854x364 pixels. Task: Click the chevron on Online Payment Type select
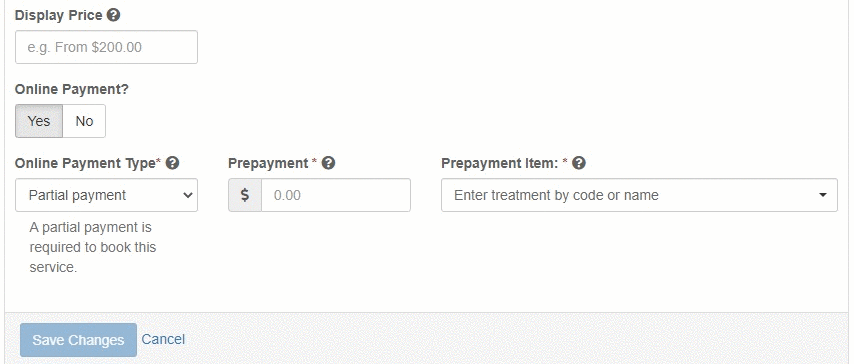[188, 195]
